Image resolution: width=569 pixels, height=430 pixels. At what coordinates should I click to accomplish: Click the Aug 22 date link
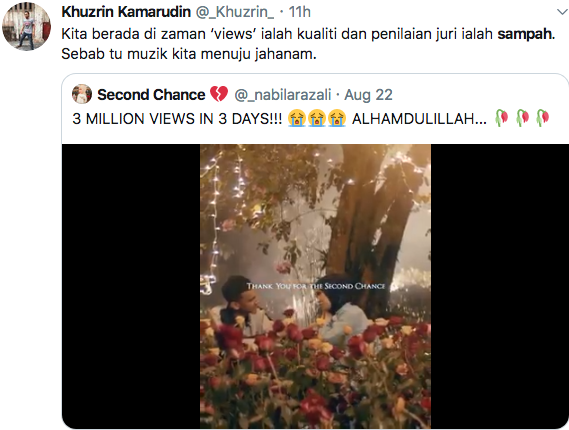coord(368,95)
